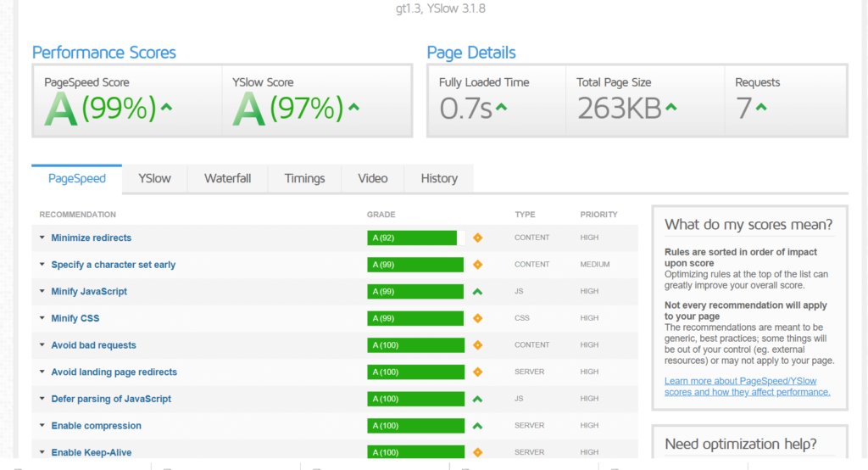Image resolution: width=868 pixels, height=470 pixels.
Task: Open the Minify CSS recommendation link
Action: (75, 319)
